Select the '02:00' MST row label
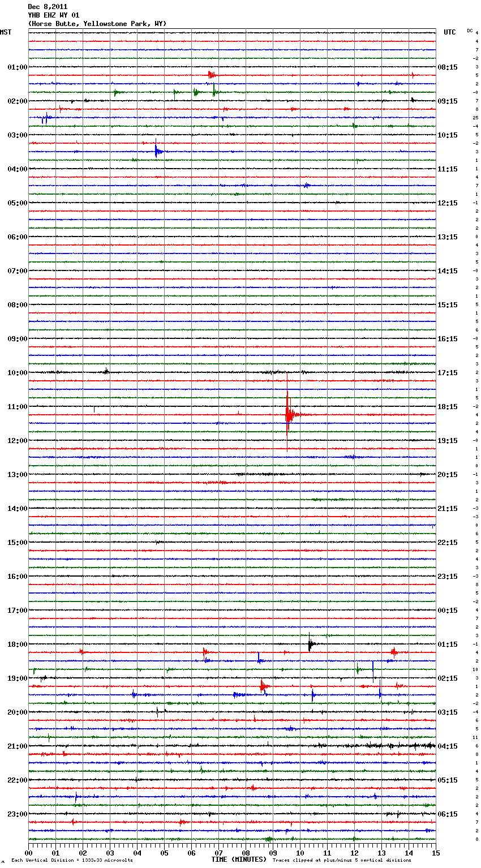The height and width of the screenshot is (868, 481). coord(18,101)
